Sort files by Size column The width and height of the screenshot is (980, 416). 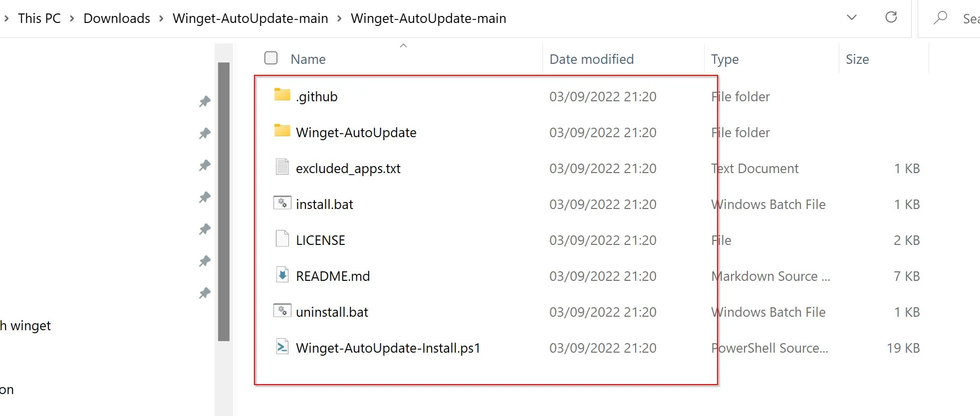[x=857, y=59]
